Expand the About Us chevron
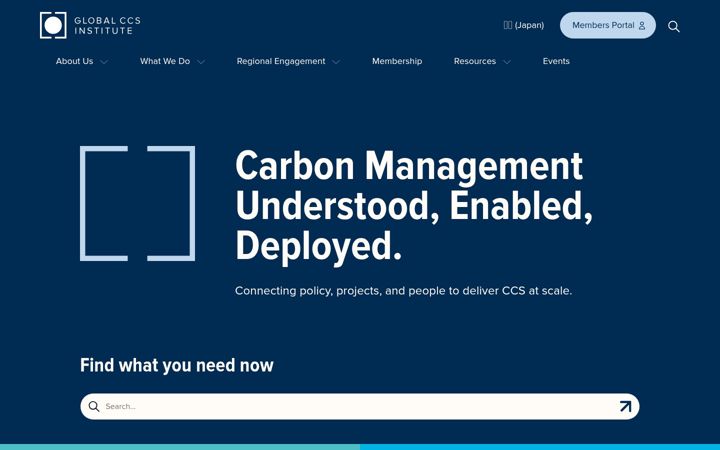This screenshot has height=450, width=720. coord(104,62)
